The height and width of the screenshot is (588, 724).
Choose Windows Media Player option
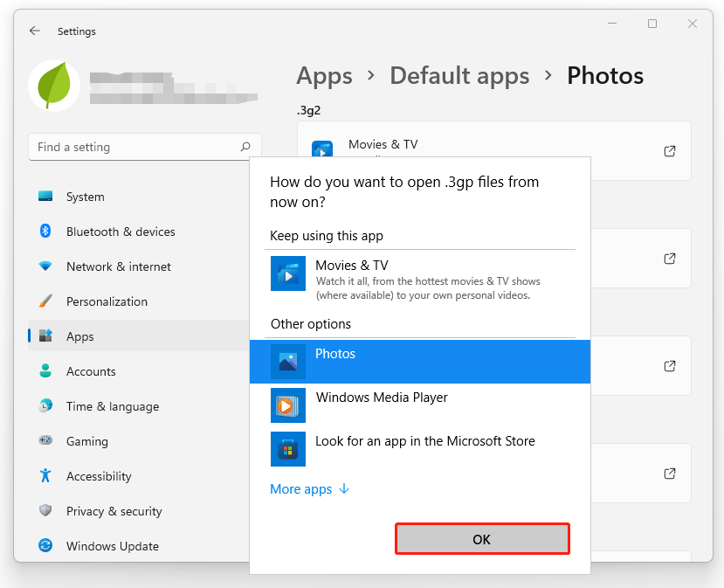(420, 405)
